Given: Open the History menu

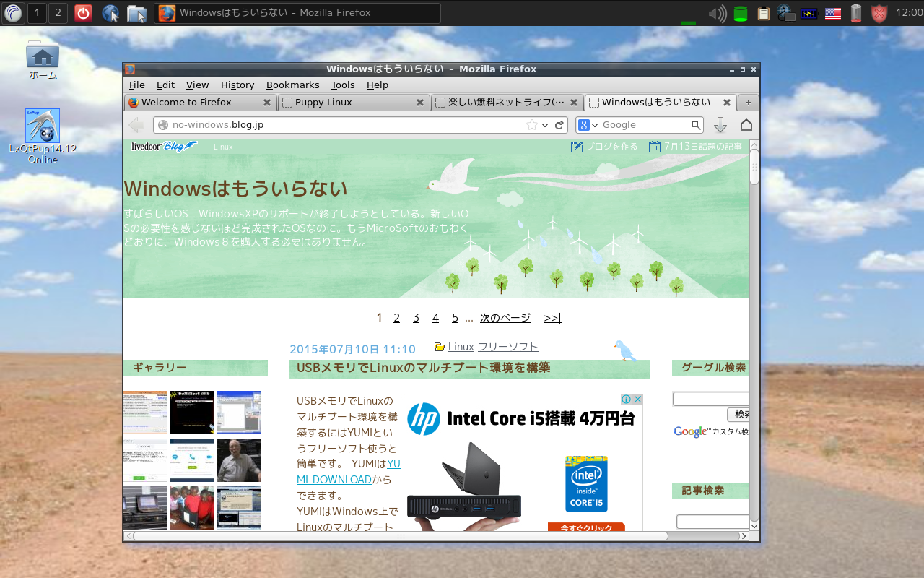Looking at the screenshot, I should (x=237, y=85).
